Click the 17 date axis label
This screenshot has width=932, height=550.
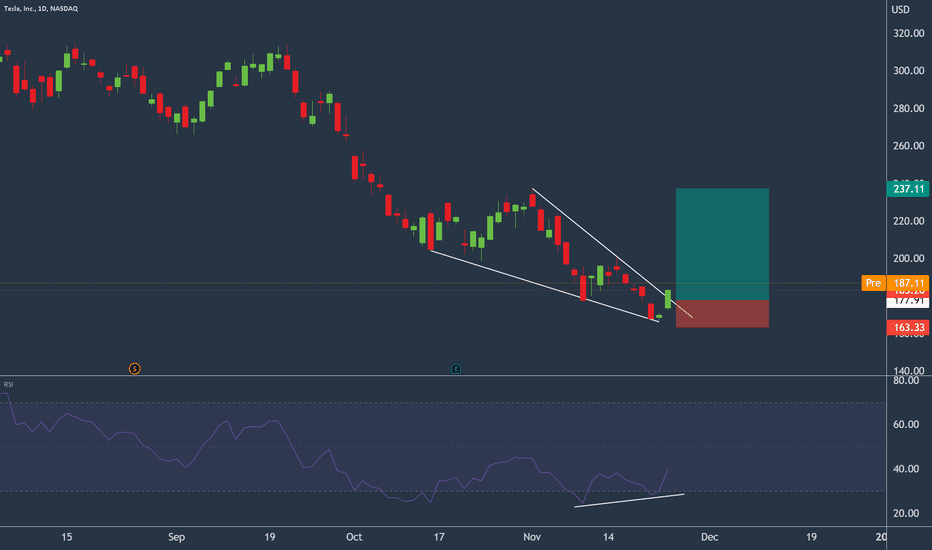point(439,537)
